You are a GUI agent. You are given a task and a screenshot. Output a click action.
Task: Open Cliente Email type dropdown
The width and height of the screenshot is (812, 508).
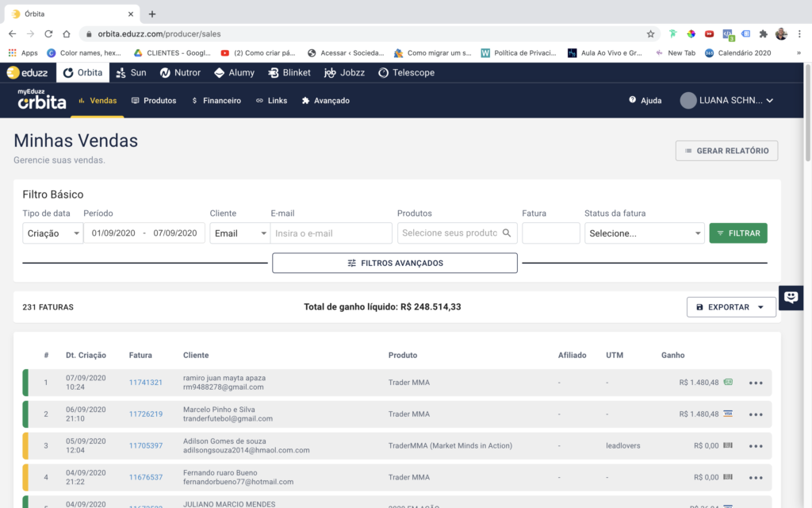[239, 233]
